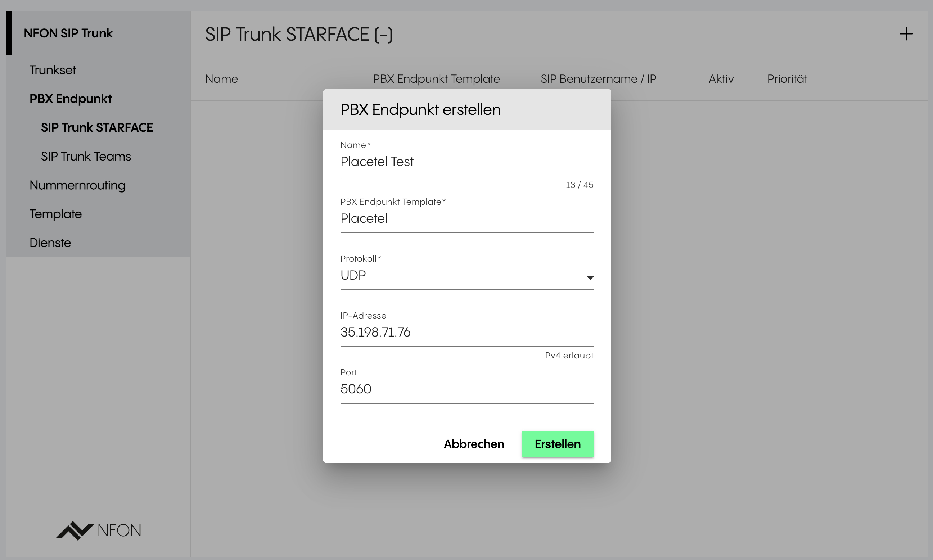Open Dienste in the sidebar

coord(50,243)
